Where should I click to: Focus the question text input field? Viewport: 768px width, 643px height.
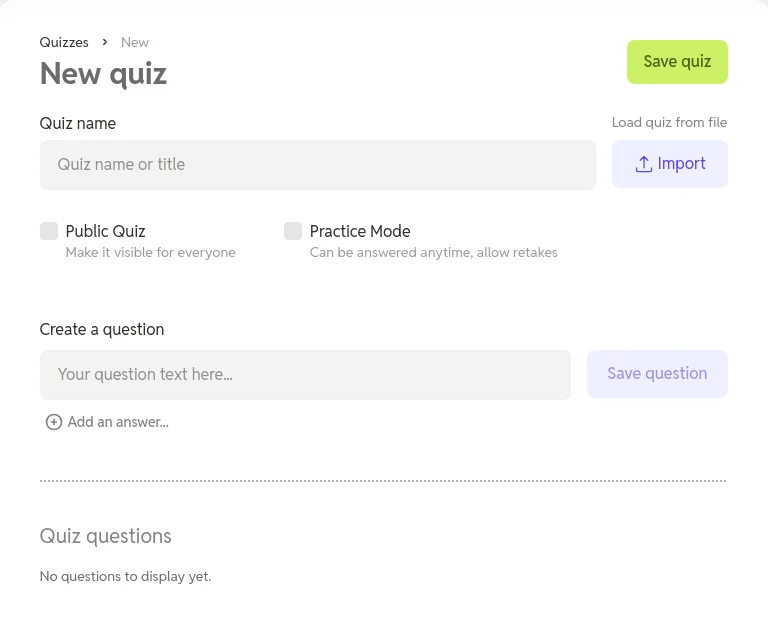306,375
